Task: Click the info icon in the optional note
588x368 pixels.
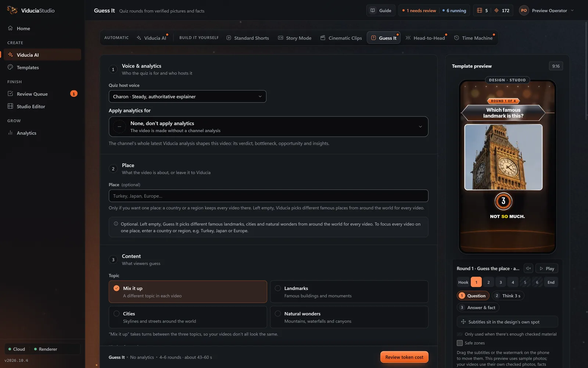Action: (116, 224)
